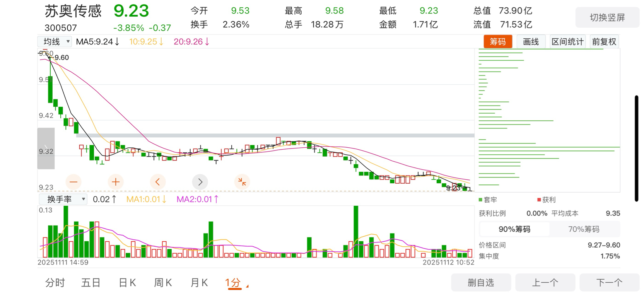
Task: Tap the current price 9.23 in header
Action: coord(131,11)
